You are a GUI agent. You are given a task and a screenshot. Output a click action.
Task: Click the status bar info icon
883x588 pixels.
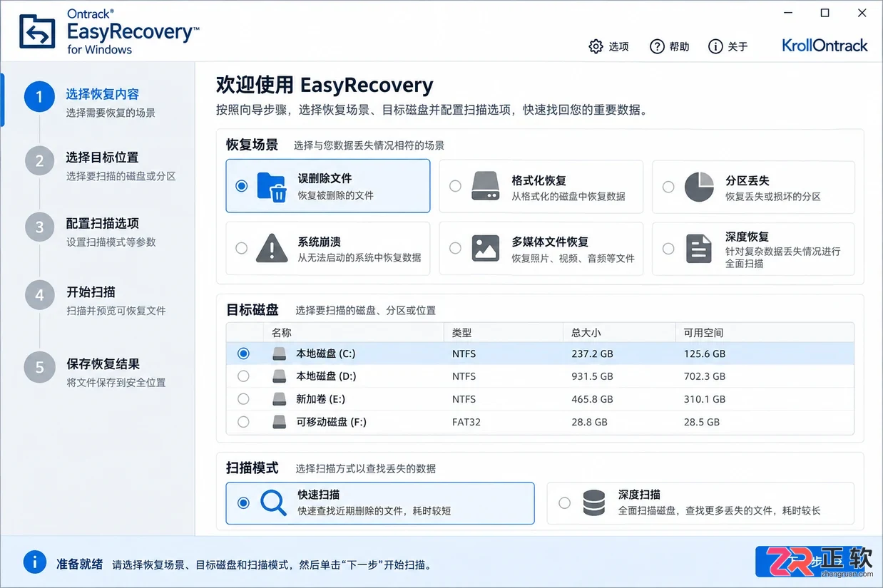pos(35,562)
